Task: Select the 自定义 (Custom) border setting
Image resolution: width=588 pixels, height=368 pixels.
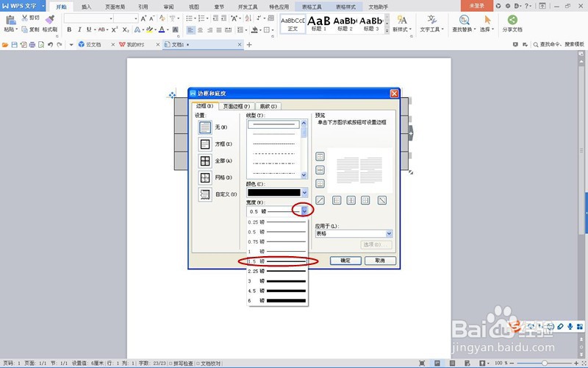Action: tap(205, 194)
